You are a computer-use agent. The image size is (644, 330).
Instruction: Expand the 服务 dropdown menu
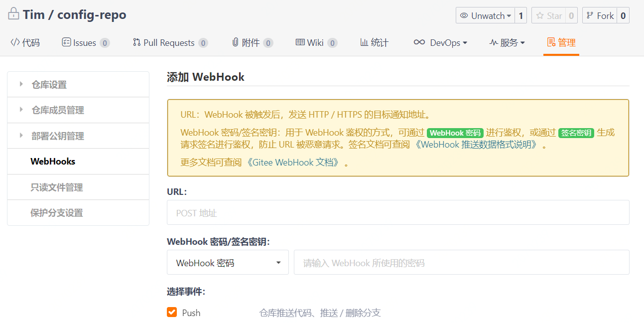click(507, 42)
